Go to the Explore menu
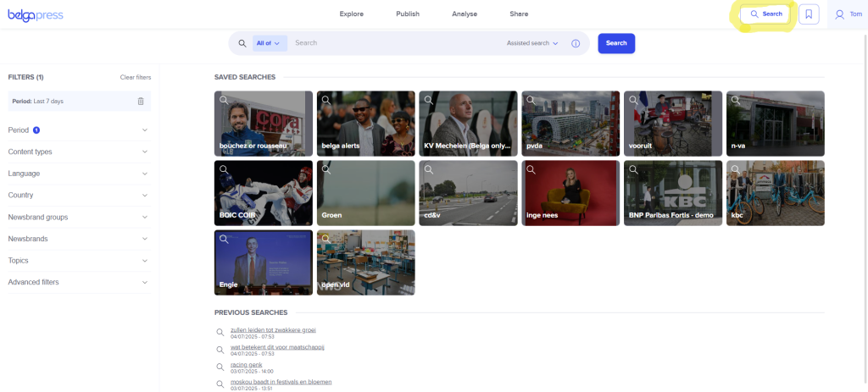868x392 pixels. click(x=352, y=14)
